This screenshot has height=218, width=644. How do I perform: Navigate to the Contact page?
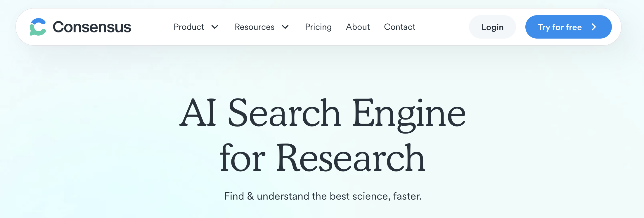[x=399, y=27]
